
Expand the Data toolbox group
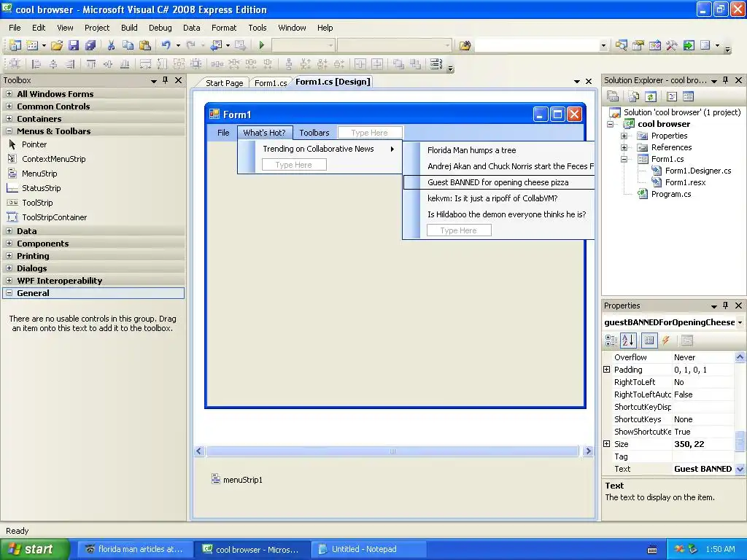9,231
